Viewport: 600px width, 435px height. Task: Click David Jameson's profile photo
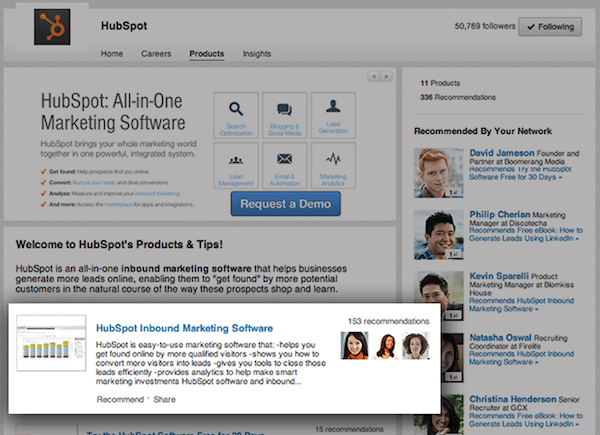(439, 173)
